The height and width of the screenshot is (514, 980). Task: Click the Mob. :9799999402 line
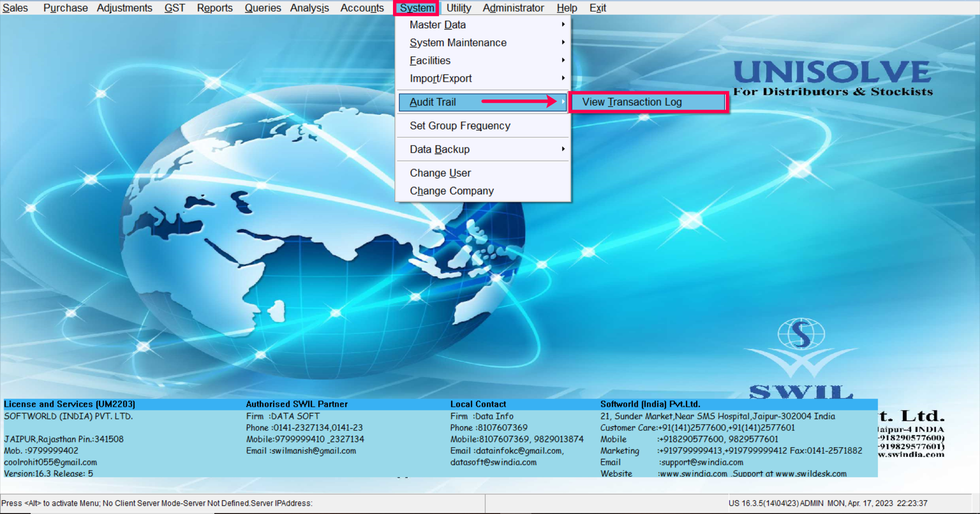pyautogui.click(x=41, y=451)
